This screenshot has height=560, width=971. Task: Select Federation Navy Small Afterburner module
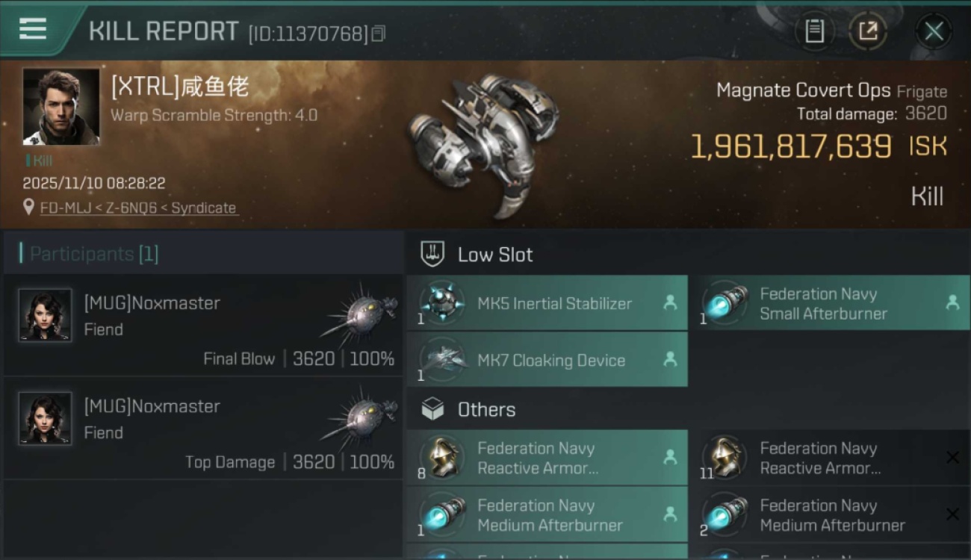pos(829,303)
